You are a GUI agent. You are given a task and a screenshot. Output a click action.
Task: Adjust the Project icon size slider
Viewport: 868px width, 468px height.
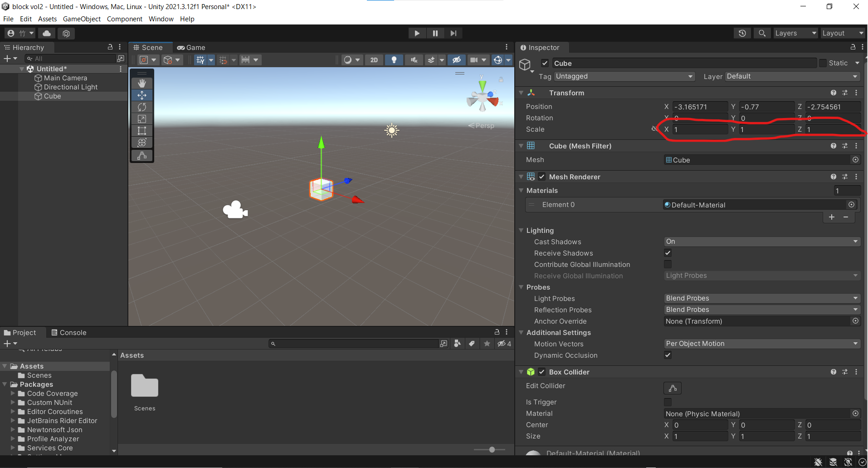click(492, 449)
